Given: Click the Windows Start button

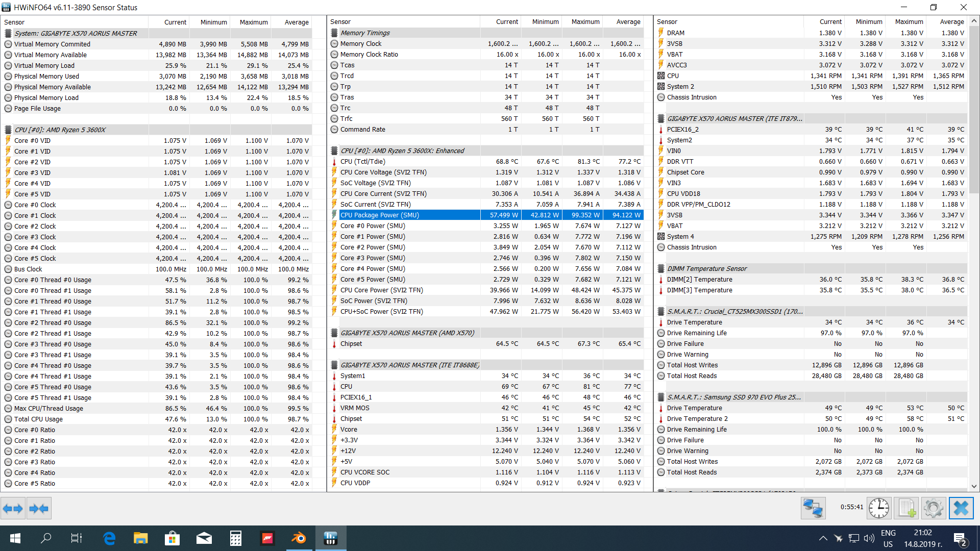Looking at the screenshot, I should tap(15, 538).
